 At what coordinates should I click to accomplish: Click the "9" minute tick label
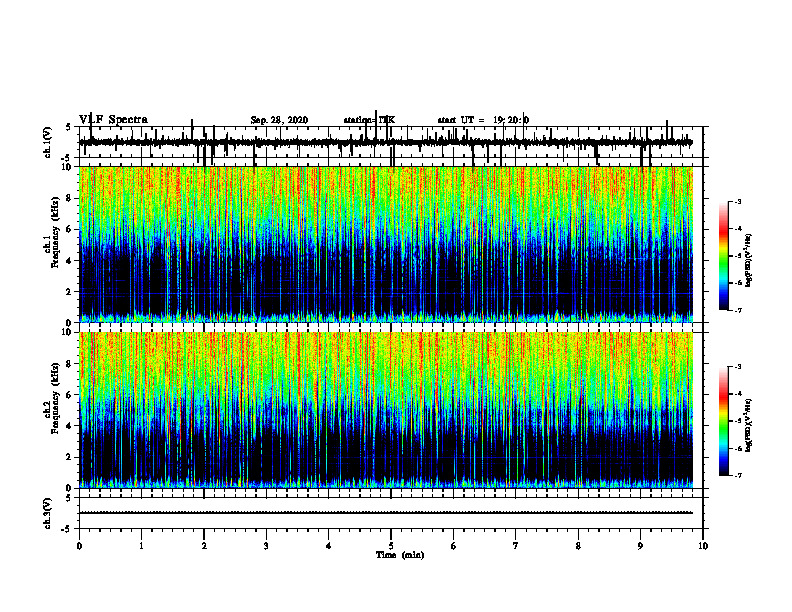[640, 546]
